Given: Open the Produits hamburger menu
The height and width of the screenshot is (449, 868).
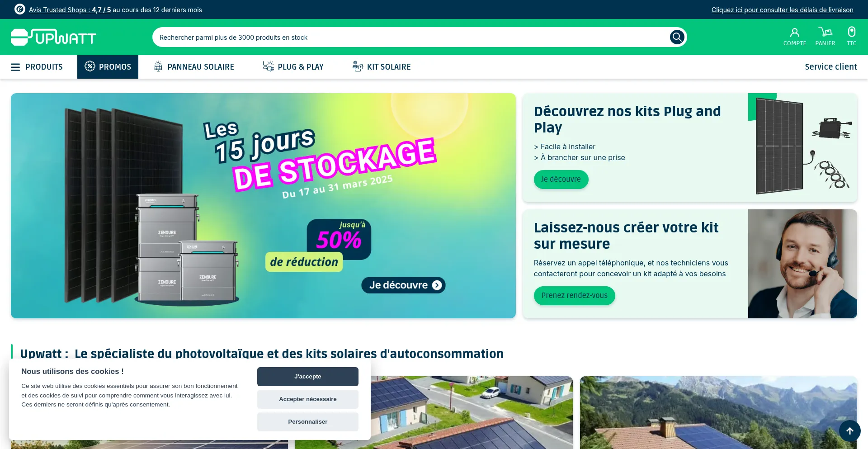Looking at the screenshot, I should click(37, 67).
